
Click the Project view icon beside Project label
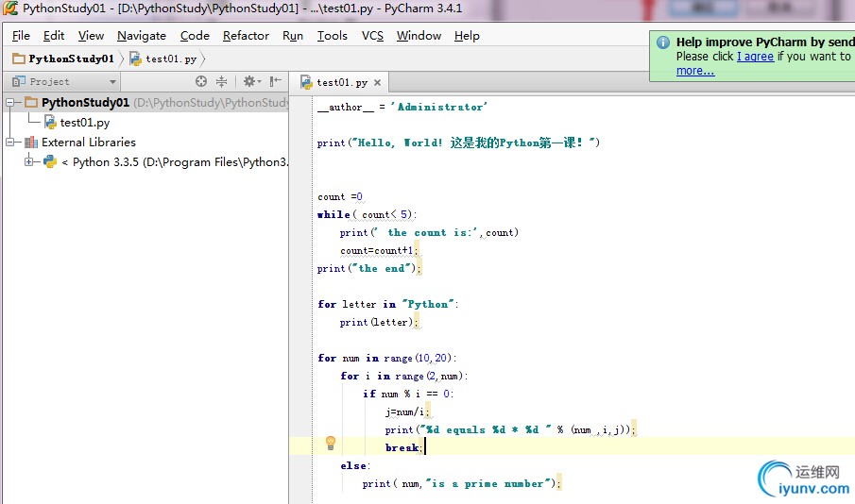19,81
